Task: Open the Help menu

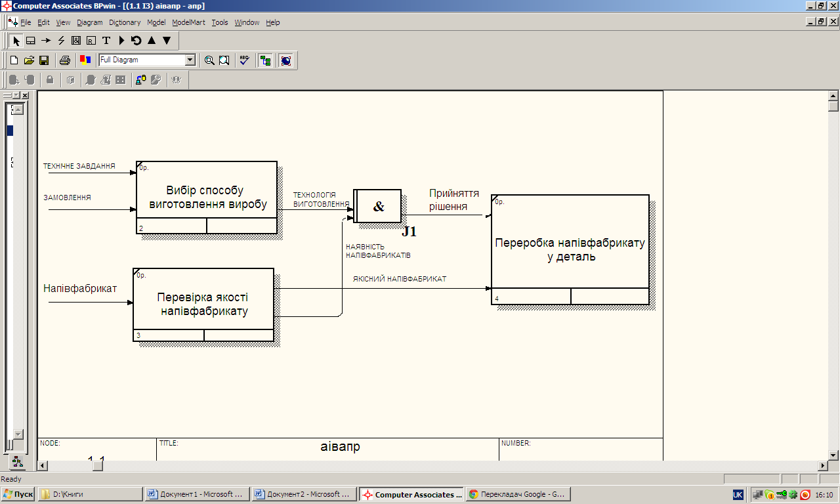Action: pos(273,22)
